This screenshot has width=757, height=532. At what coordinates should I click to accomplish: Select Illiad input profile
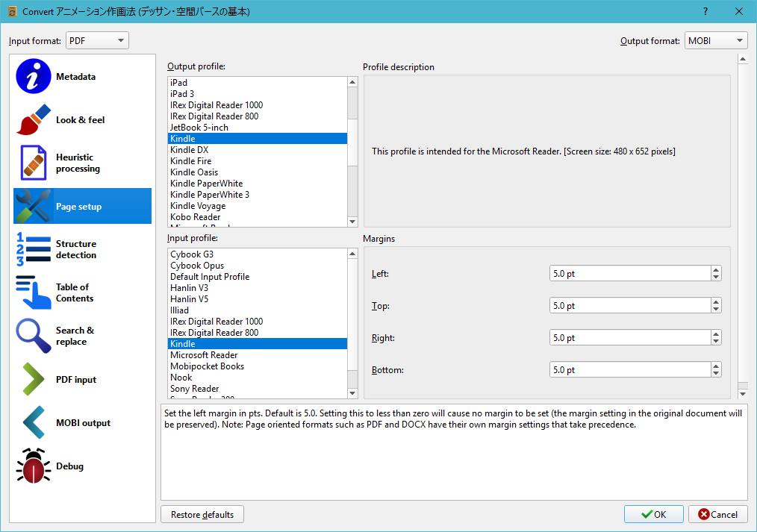point(258,310)
